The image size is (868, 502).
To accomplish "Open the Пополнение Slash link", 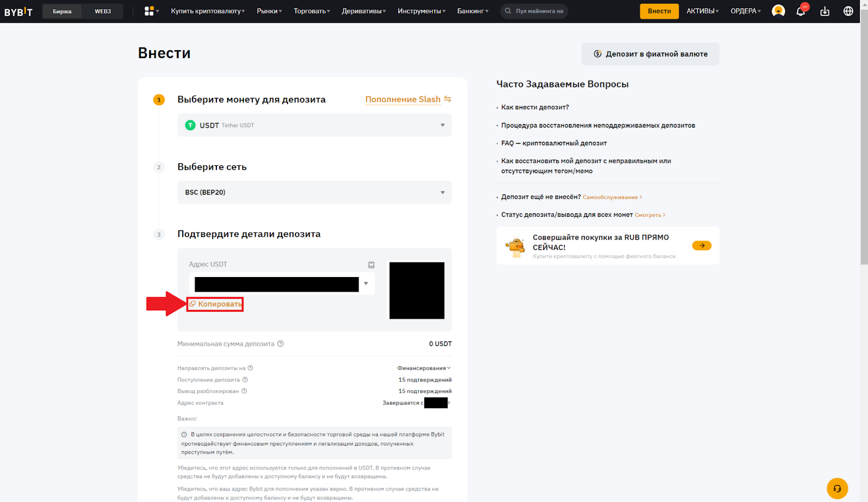I will (x=403, y=99).
